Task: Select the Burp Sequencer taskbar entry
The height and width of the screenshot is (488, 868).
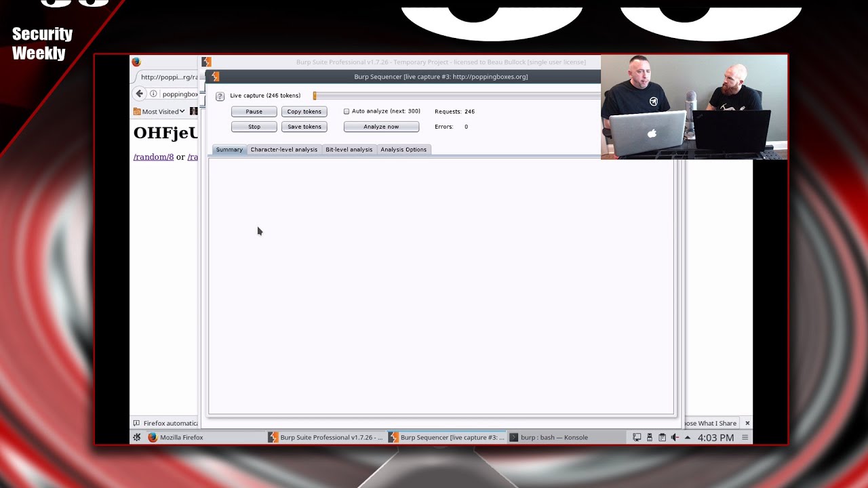Action: point(447,437)
